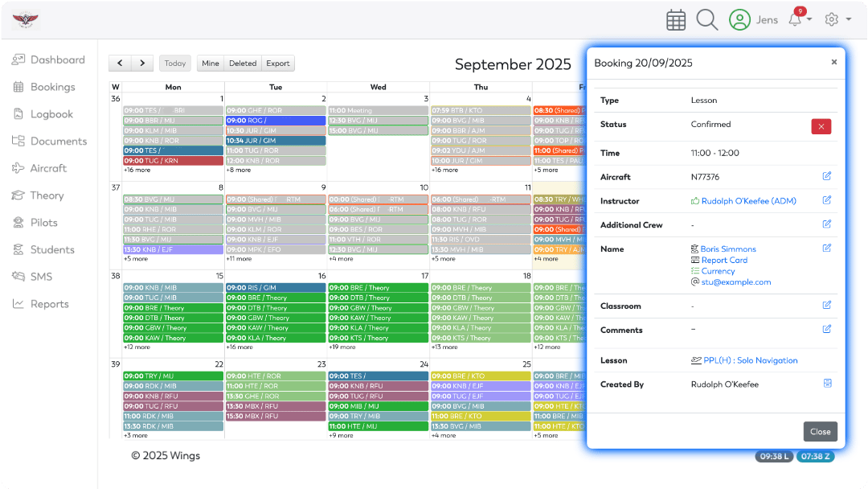Open the calendar icon in top bar

676,20
